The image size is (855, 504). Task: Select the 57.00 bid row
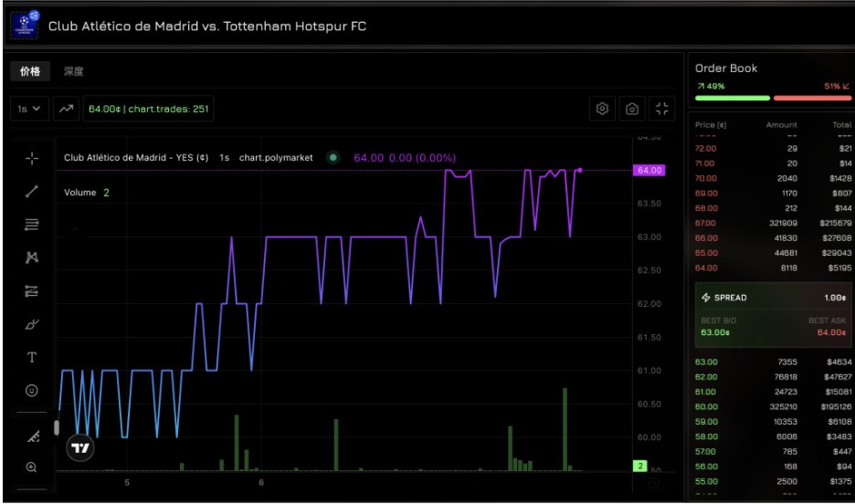pyautogui.click(x=773, y=452)
